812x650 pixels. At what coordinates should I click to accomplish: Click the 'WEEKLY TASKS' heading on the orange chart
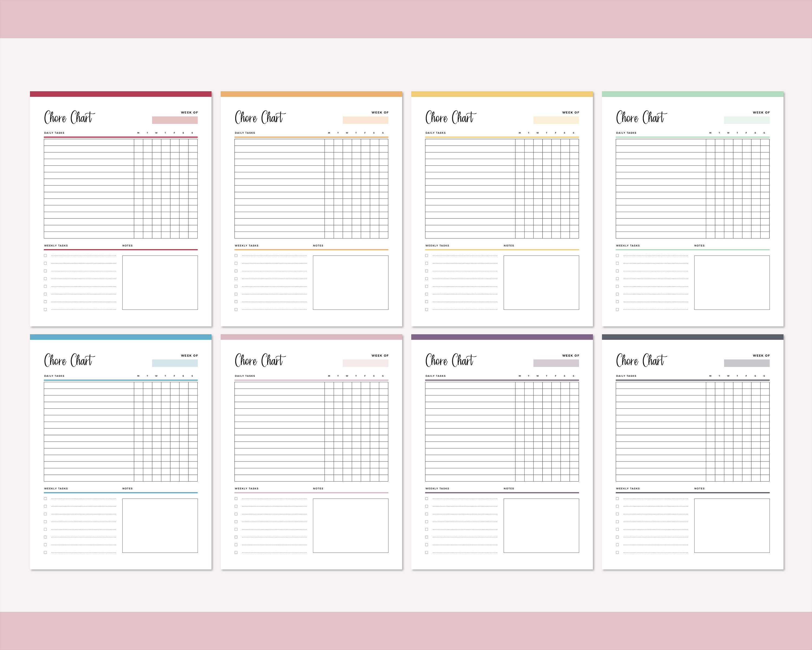point(247,245)
